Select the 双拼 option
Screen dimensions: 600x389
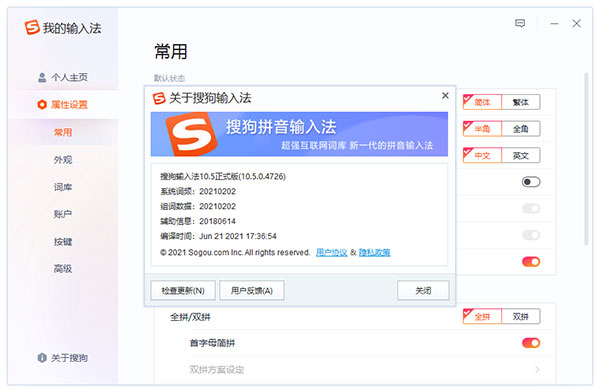tap(521, 316)
